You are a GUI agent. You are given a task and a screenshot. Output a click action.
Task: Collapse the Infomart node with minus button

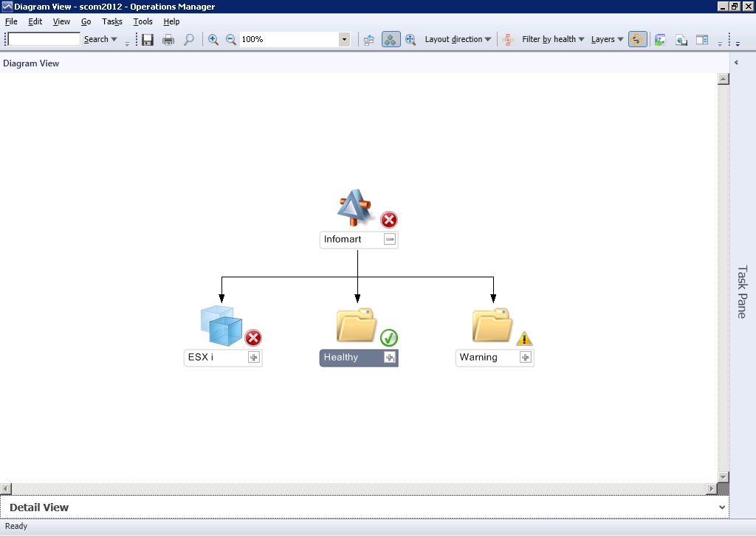click(x=390, y=239)
